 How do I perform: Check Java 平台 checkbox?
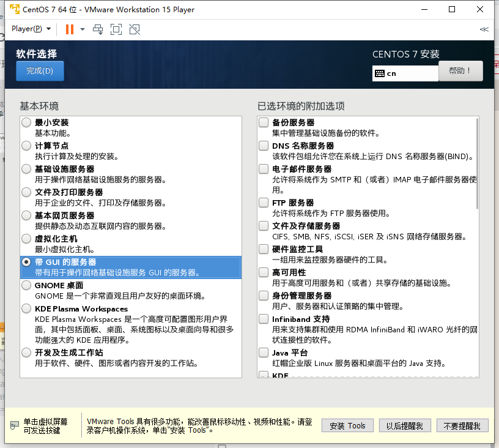[264, 353]
